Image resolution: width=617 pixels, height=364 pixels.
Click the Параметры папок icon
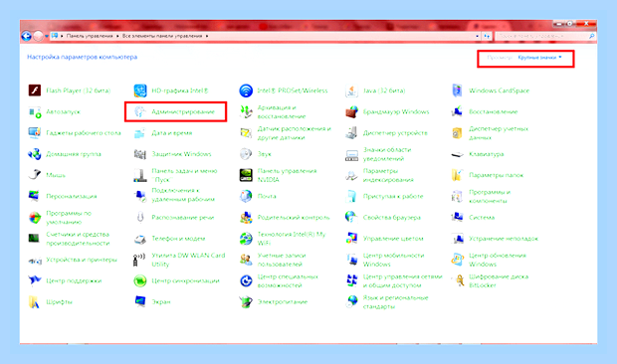coord(457,175)
